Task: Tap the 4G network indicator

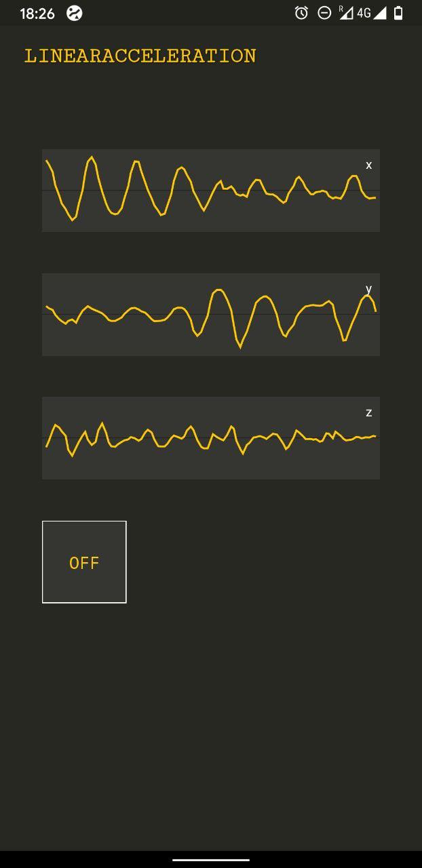Action: coord(364,13)
